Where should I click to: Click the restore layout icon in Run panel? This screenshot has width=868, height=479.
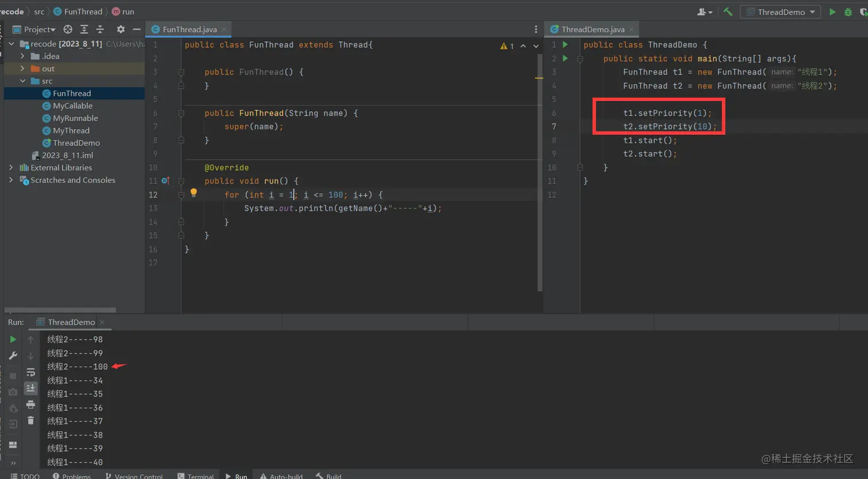[13, 445]
